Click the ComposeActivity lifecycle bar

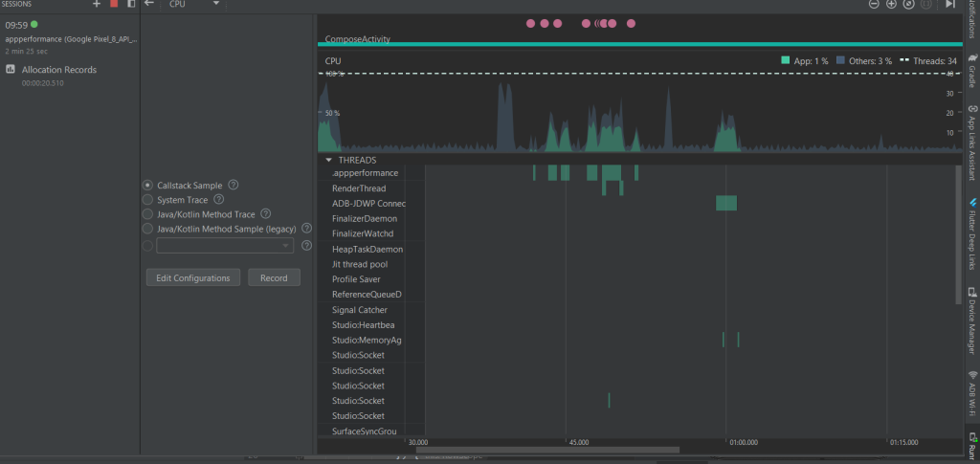click(639, 44)
